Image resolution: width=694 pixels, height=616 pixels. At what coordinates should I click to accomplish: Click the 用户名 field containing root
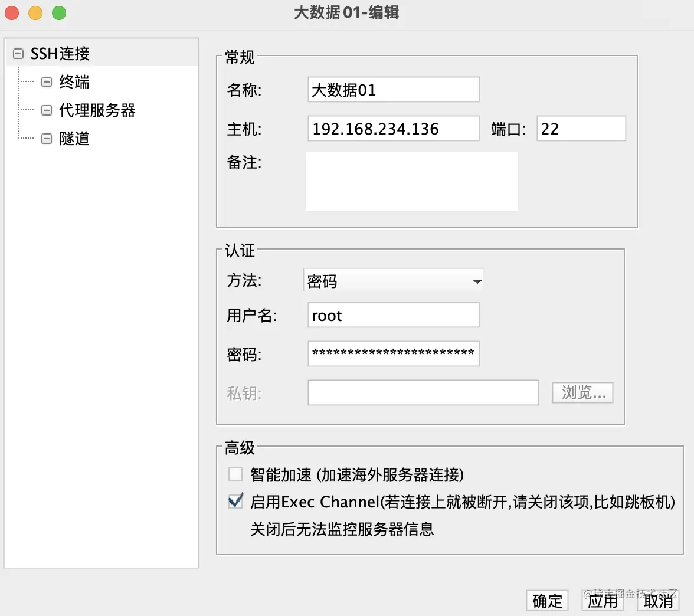point(394,315)
